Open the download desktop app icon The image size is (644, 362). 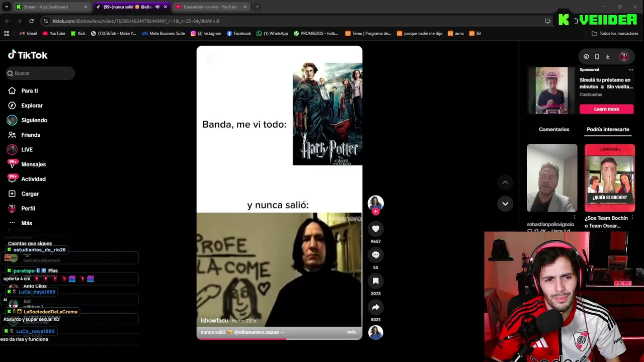coord(608,57)
